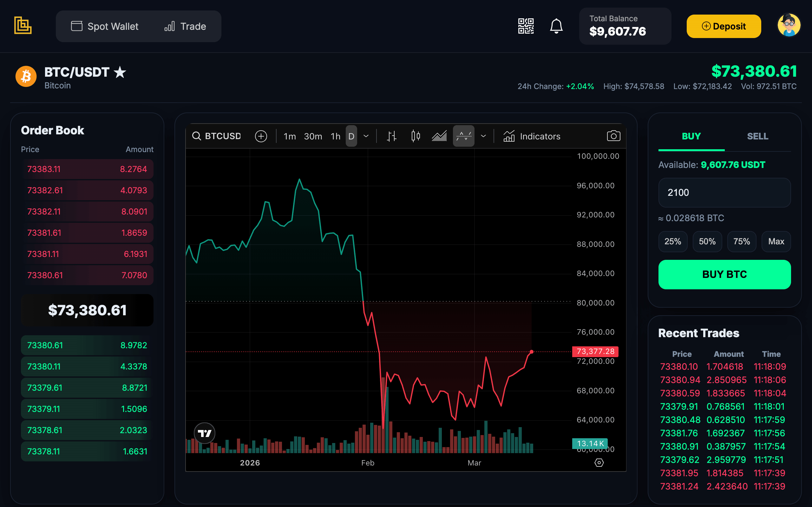Viewport: 812px width, 507px height.
Task: Click the notifications bell icon
Action: click(556, 26)
